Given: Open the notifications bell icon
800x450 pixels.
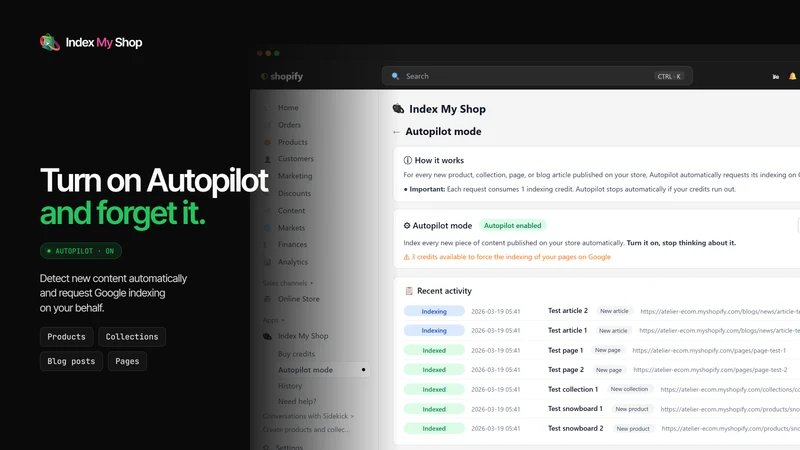Looking at the screenshot, I should click(x=792, y=76).
